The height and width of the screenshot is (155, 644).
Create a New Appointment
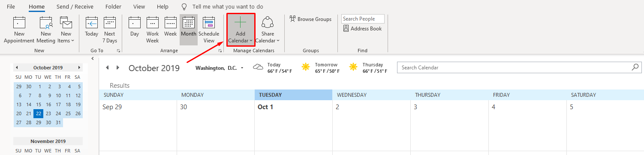(19, 30)
